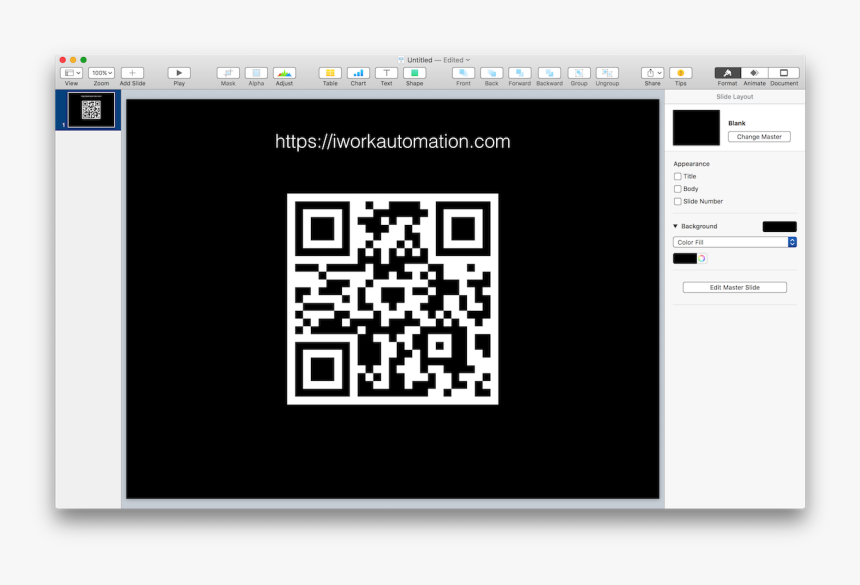Screen dimensions: 860x585
Task: Group the selected objects
Action: click(x=579, y=73)
